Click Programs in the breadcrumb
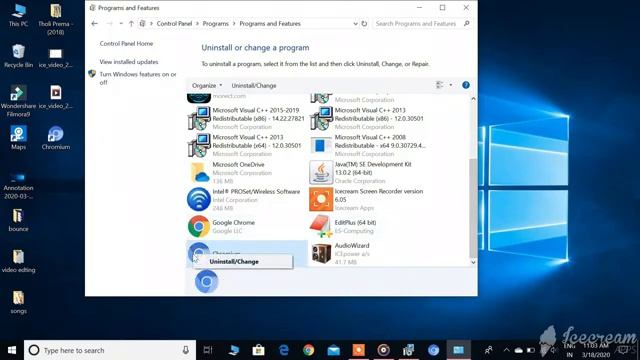 (216, 24)
